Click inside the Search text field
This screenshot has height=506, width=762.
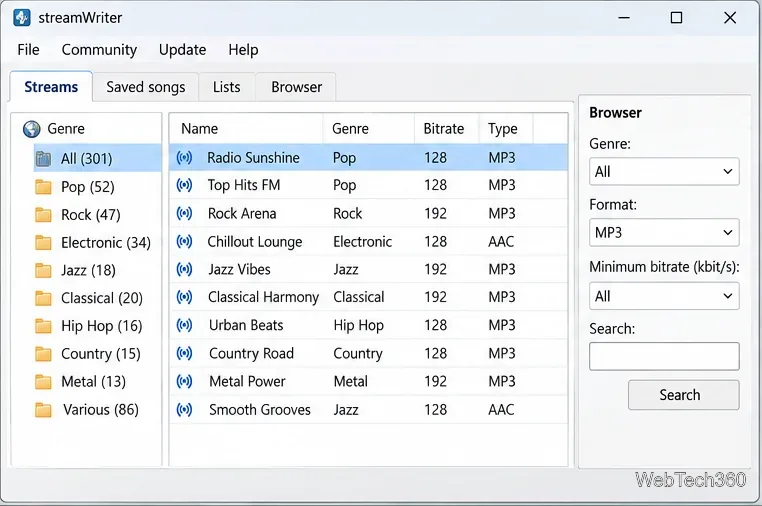click(x=664, y=356)
